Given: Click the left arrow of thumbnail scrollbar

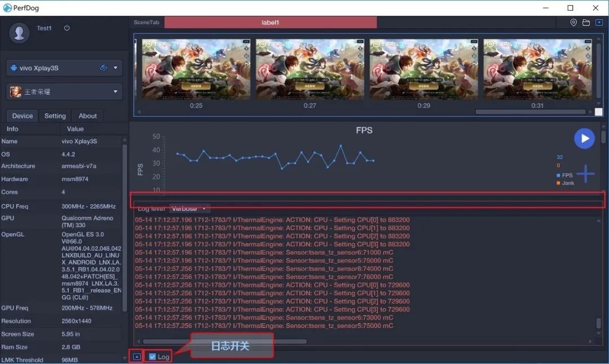Looking at the screenshot, I should pos(139,112).
